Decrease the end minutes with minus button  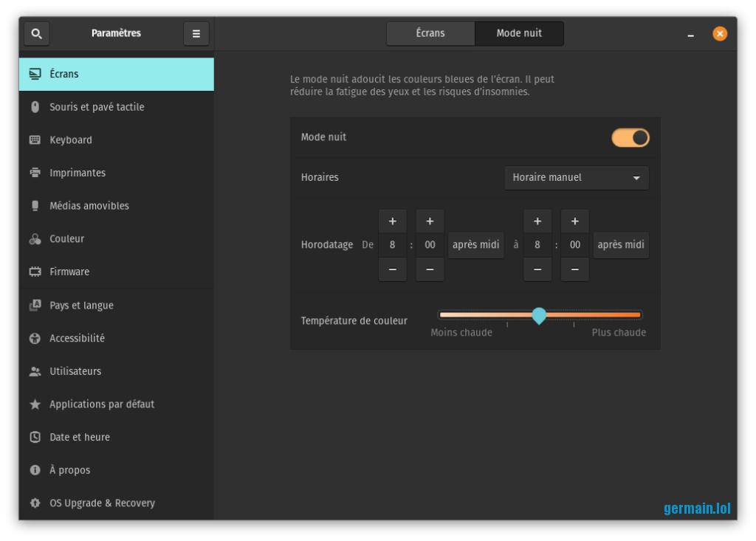point(574,269)
